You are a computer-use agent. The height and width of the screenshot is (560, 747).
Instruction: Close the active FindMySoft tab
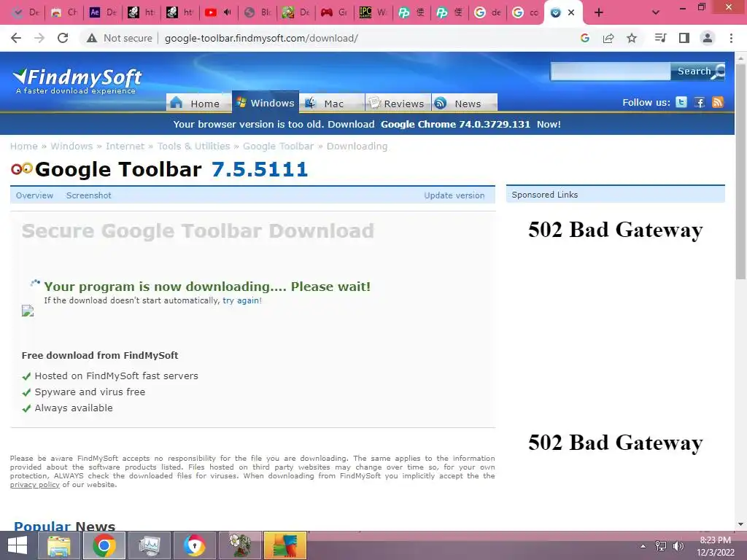[571, 12]
